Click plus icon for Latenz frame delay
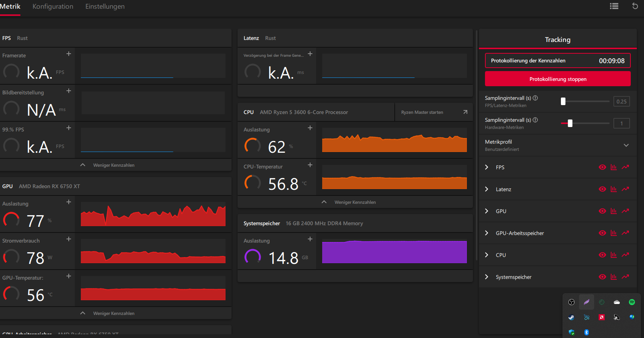 (x=310, y=54)
